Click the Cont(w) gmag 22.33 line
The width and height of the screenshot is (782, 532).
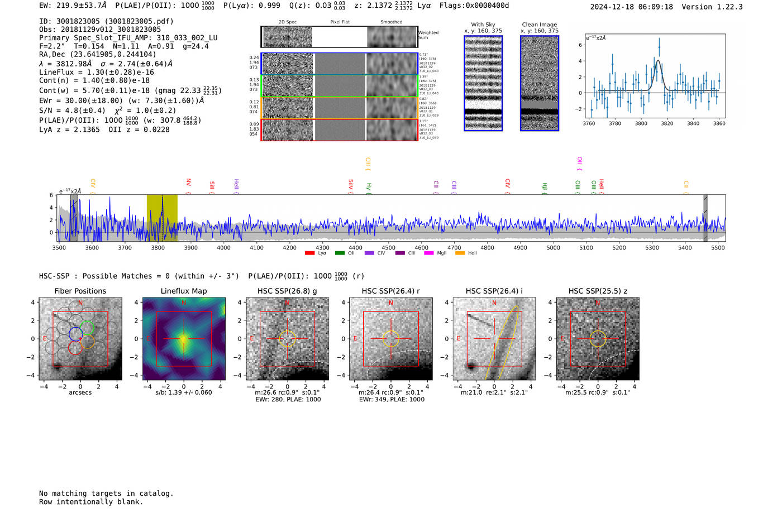(131, 90)
